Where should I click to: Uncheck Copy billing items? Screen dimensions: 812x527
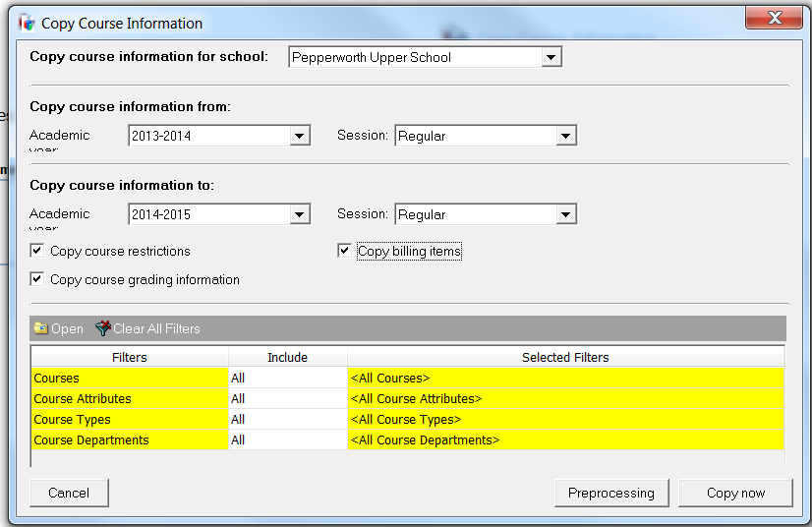tap(344, 251)
